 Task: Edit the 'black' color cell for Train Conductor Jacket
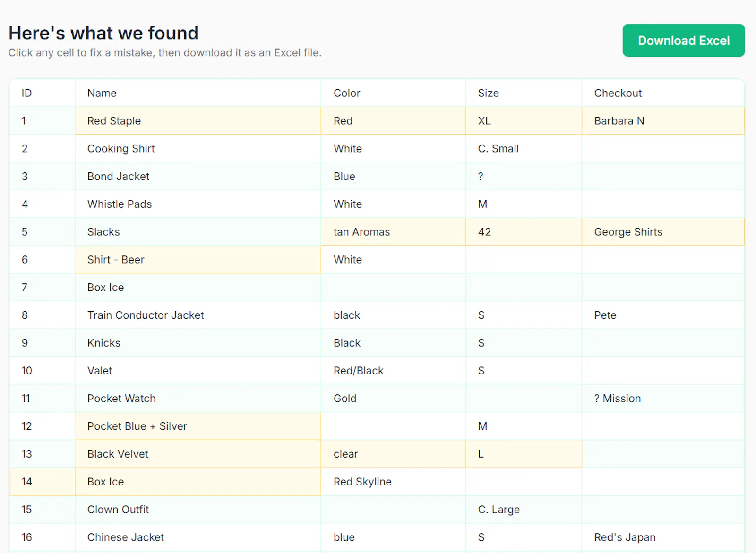[393, 315]
